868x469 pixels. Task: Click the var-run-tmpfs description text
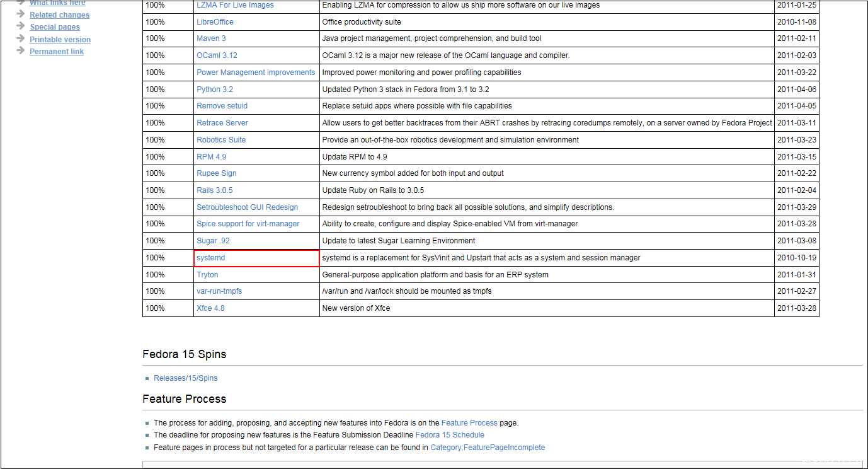pyautogui.click(x=407, y=291)
